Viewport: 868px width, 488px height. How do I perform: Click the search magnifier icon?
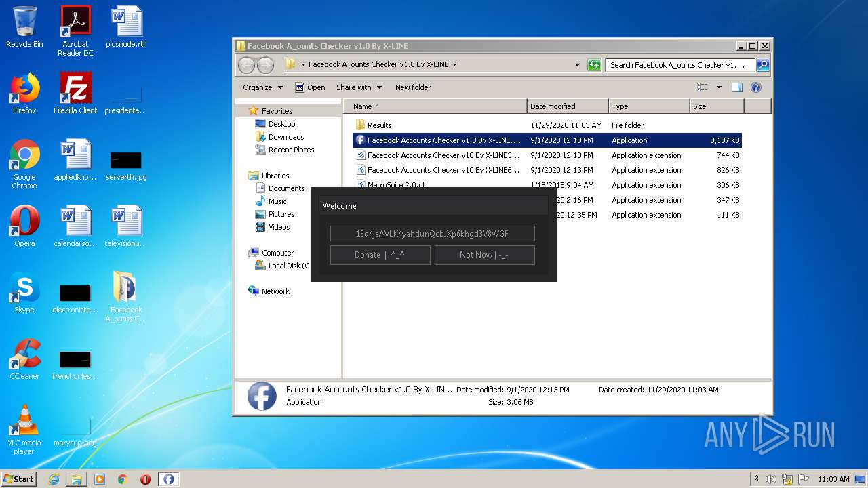click(762, 65)
